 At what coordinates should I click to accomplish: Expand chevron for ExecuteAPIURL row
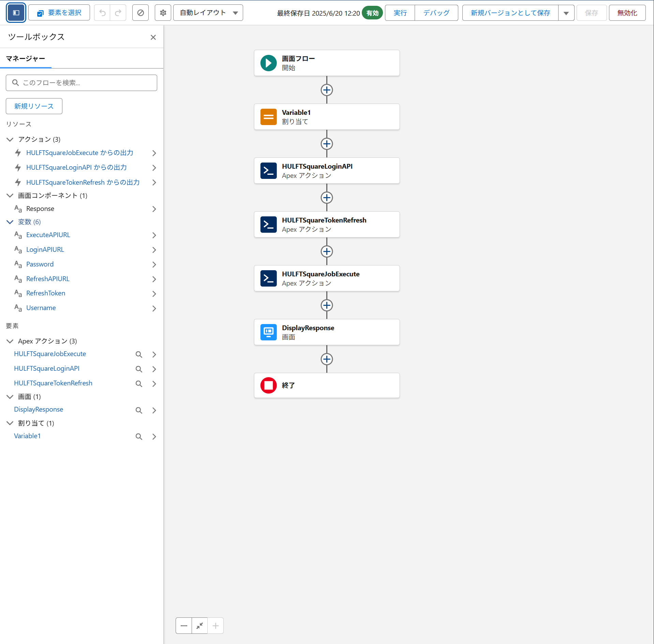[154, 235]
